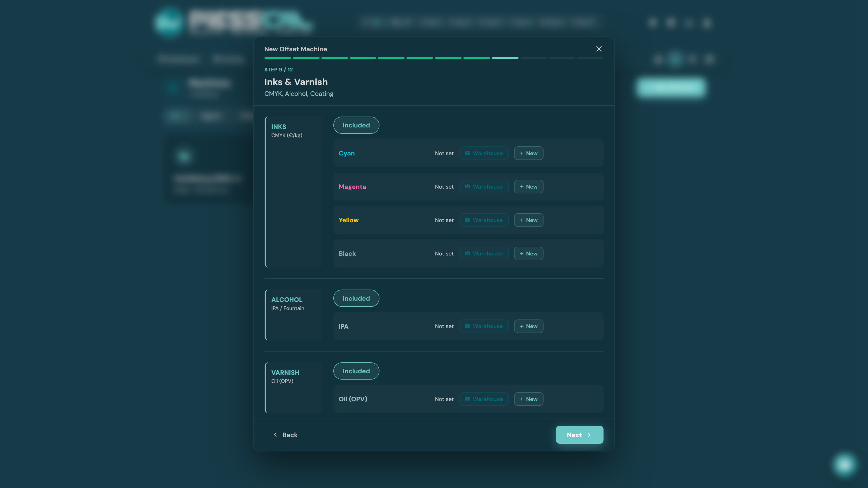Click Not set value in Yellow row
868x488 pixels.
pos(444,220)
